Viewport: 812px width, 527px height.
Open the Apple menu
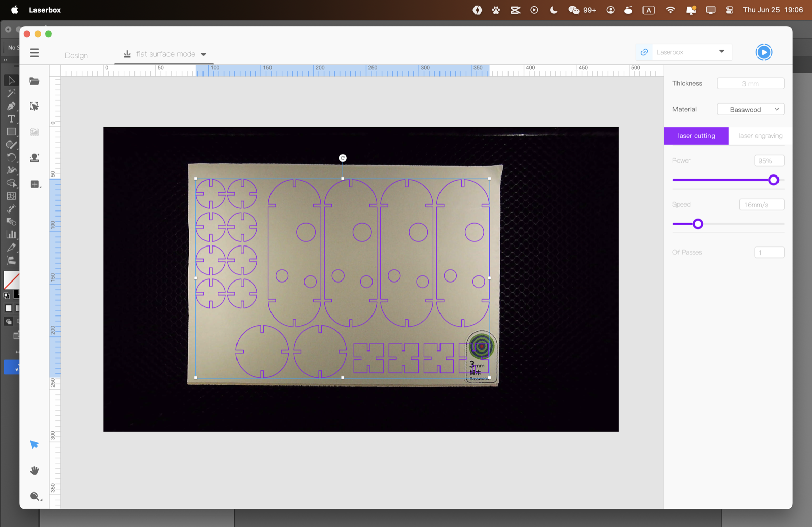(x=15, y=10)
